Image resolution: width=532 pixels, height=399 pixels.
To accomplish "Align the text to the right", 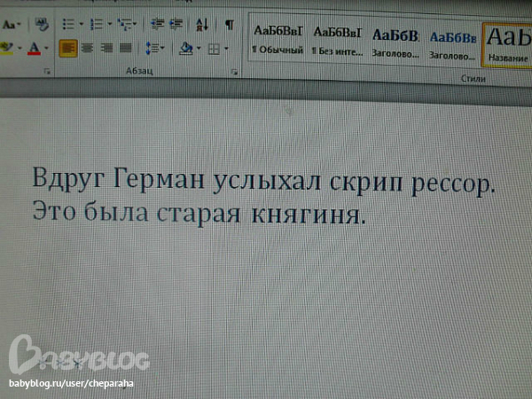I will [x=106, y=48].
